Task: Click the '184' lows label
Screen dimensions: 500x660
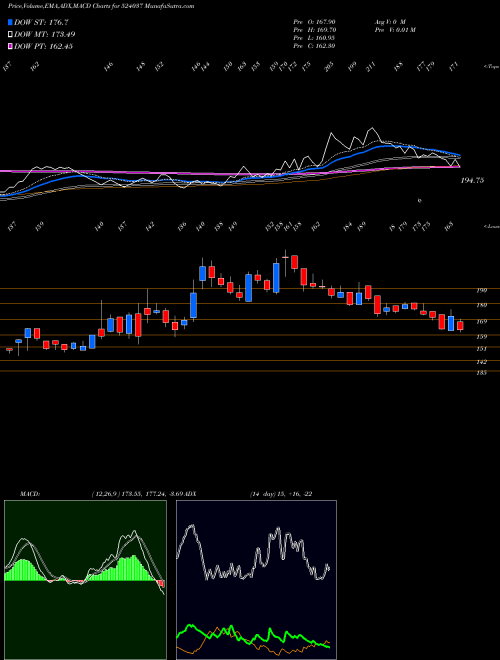Action: pos(347,226)
